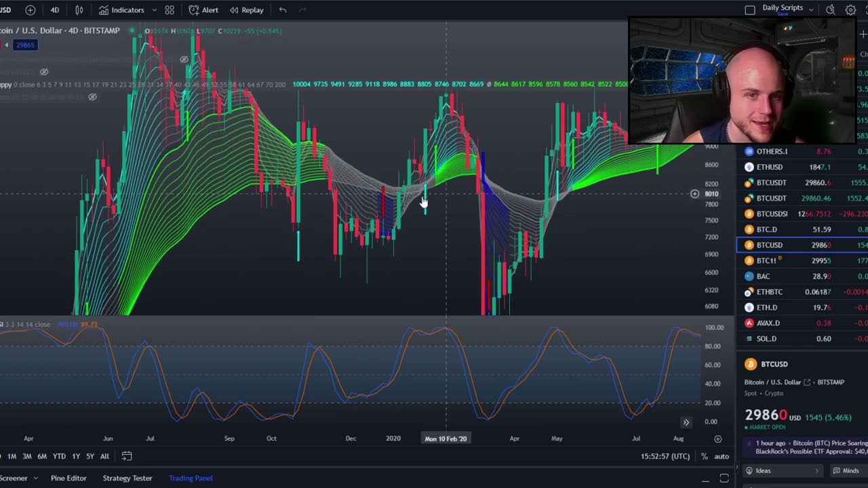Click the blue 29865 price label in the legend
The height and width of the screenshot is (488, 868).
pyautogui.click(x=25, y=45)
